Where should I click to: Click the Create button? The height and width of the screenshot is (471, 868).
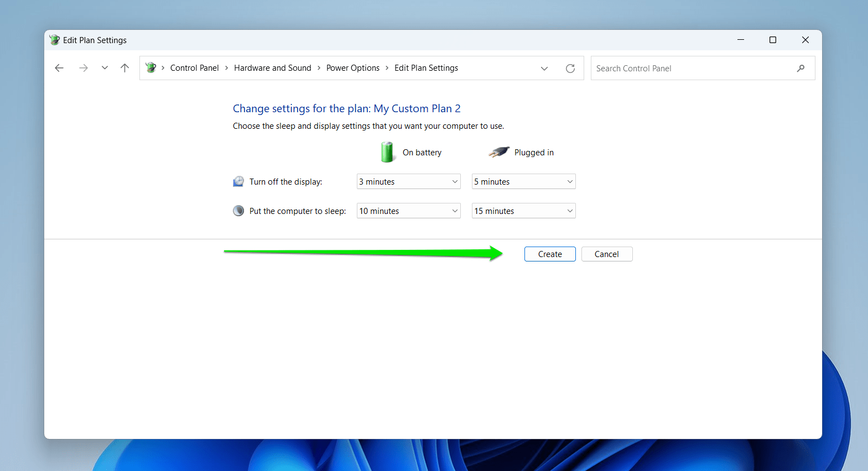550,254
